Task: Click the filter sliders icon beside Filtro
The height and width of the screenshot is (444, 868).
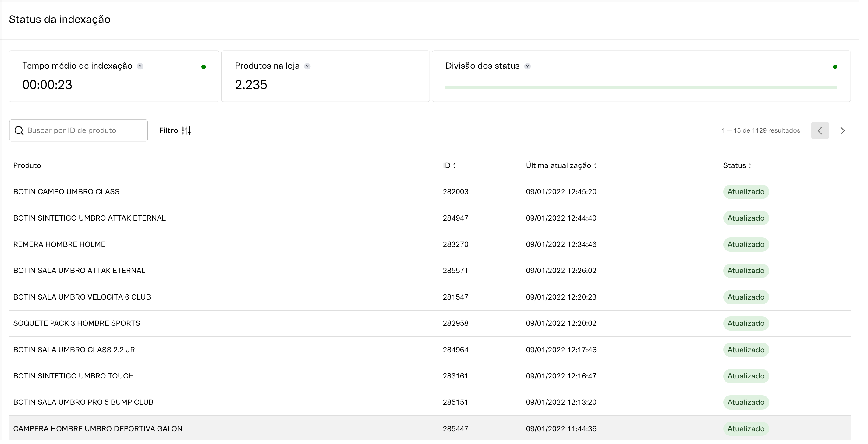Action: [186, 130]
